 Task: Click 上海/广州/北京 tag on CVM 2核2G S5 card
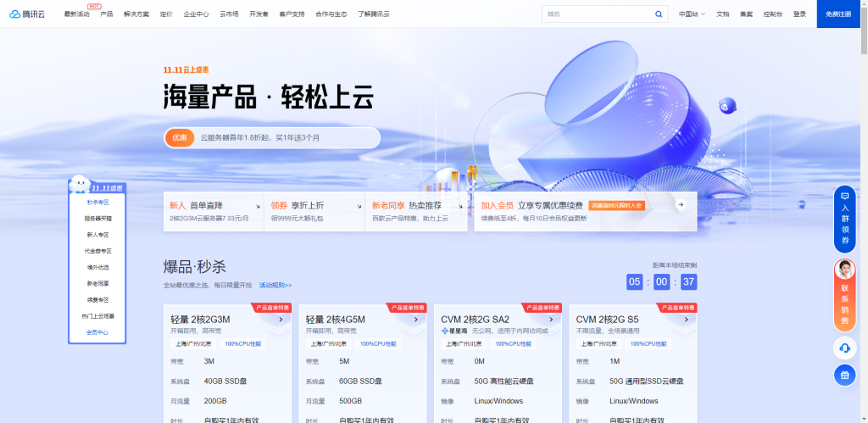pos(599,344)
